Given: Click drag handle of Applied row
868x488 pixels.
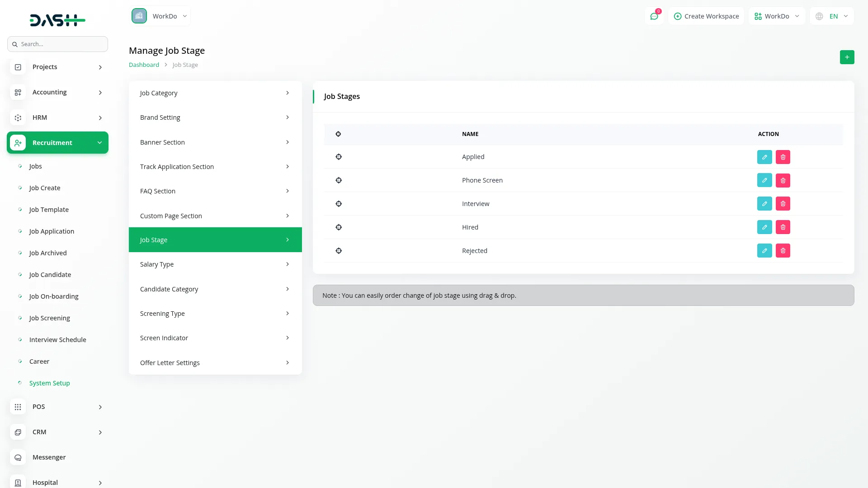Looking at the screenshot, I should click(339, 157).
